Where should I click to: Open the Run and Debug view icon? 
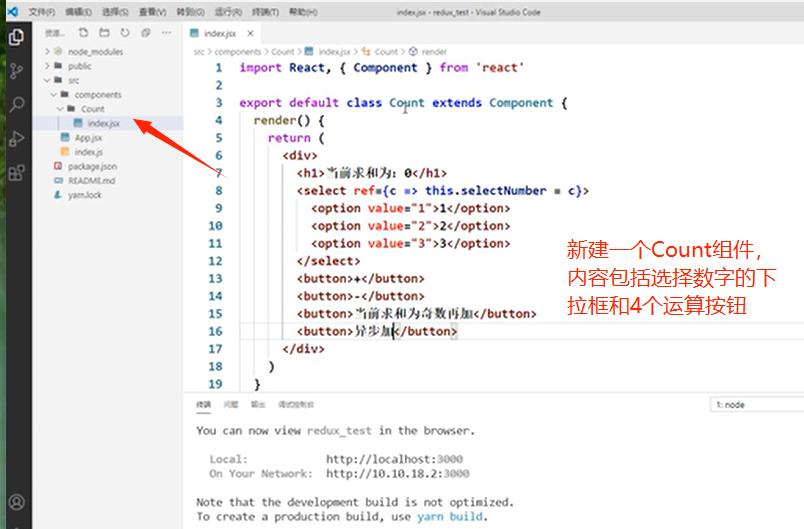pyautogui.click(x=16, y=138)
